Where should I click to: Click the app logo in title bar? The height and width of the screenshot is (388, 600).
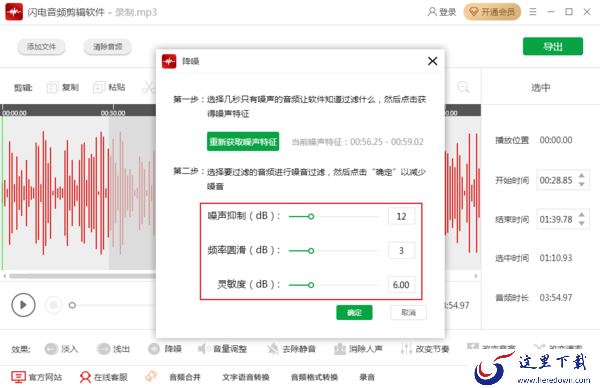point(14,12)
